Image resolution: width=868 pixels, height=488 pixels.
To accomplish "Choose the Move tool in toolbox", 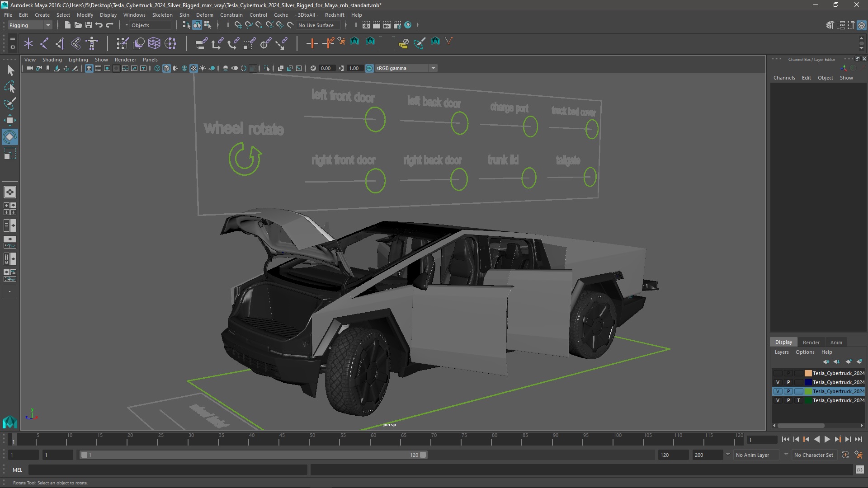I will tap(10, 120).
